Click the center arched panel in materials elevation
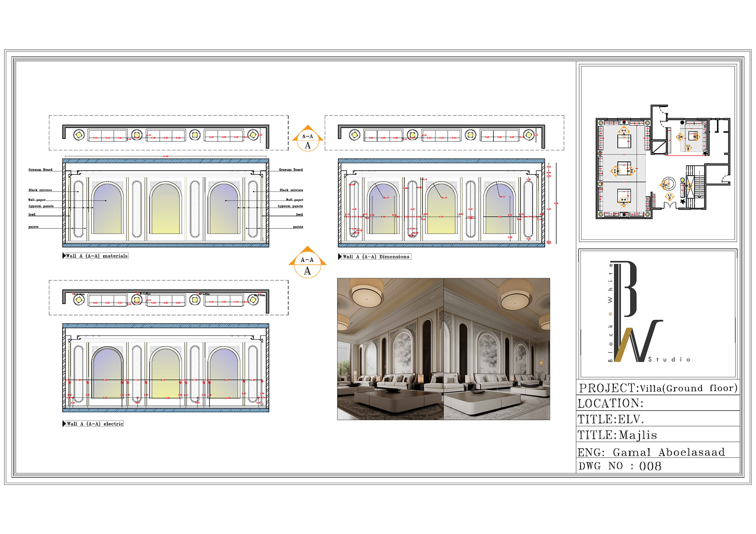The width and height of the screenshot is (756, 534). point(166,209)
